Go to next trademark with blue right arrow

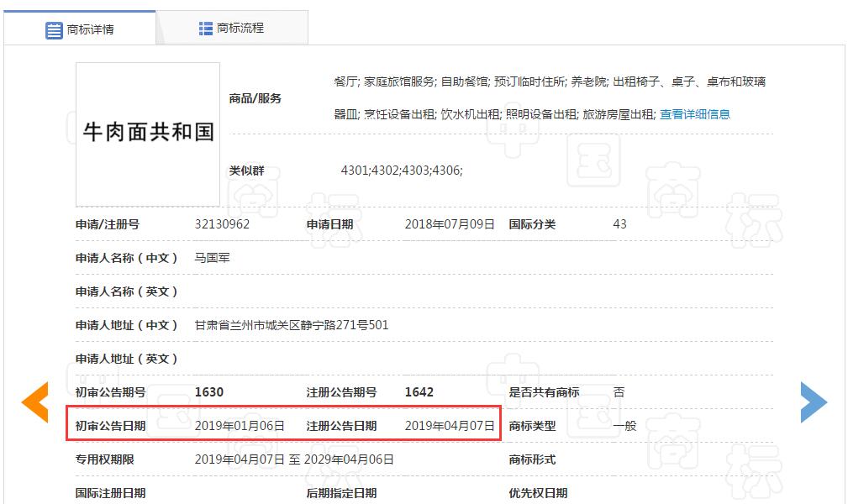coord(813,402)
